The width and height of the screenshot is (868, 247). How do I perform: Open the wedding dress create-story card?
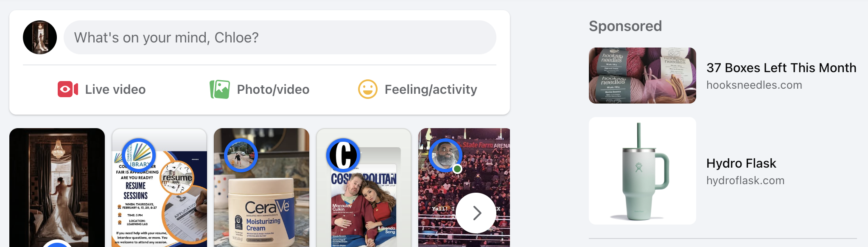(x=57, y=188)
